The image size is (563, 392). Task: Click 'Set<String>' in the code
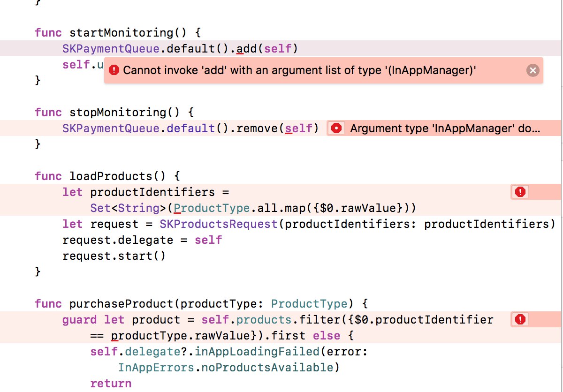coord(128,208)
